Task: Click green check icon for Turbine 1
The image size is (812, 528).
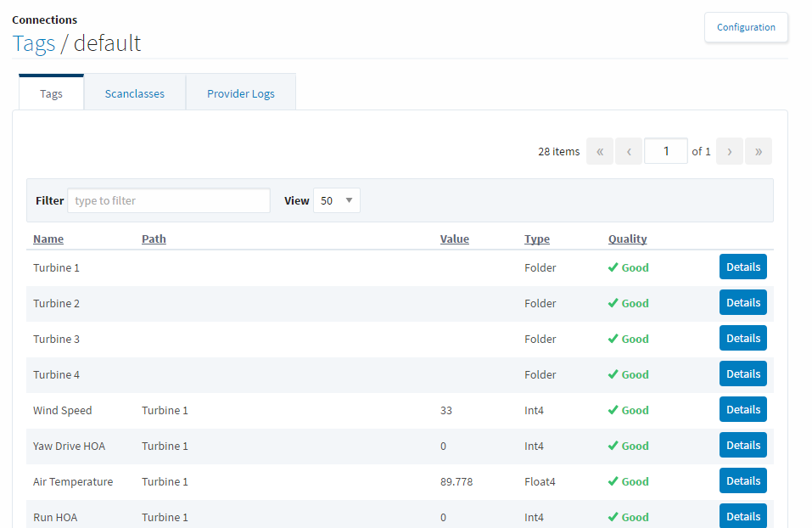Action: click(613, 267)
